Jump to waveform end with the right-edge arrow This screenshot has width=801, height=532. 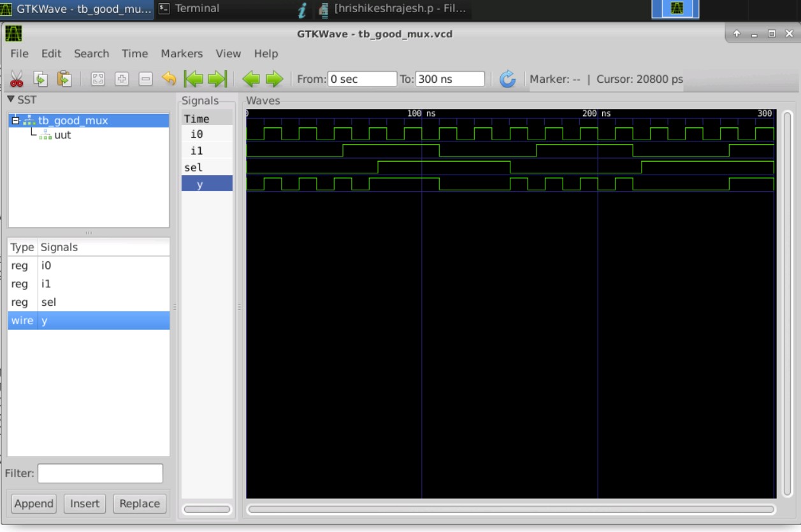217,78
